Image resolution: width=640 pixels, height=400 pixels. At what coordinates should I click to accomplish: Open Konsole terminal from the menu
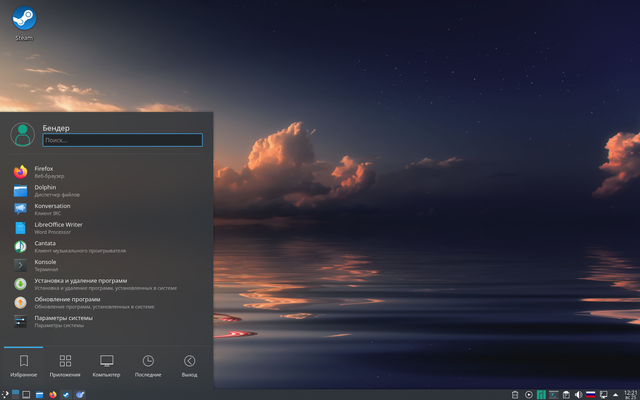tap(107, 265)
